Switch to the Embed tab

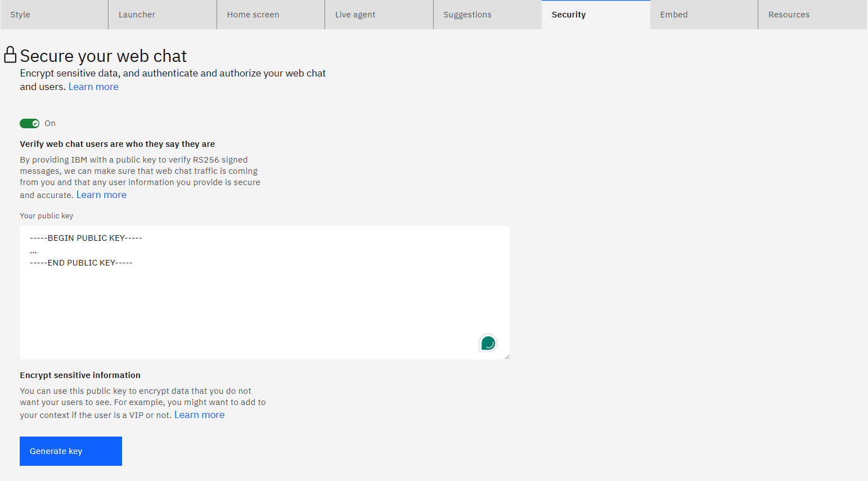pyautogui.click(x=704, y=15)
